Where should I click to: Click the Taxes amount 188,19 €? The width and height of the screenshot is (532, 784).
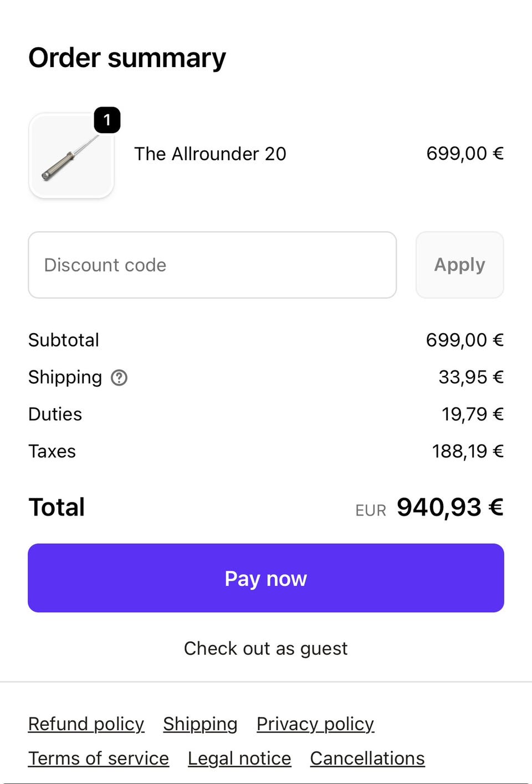[468, 451]
